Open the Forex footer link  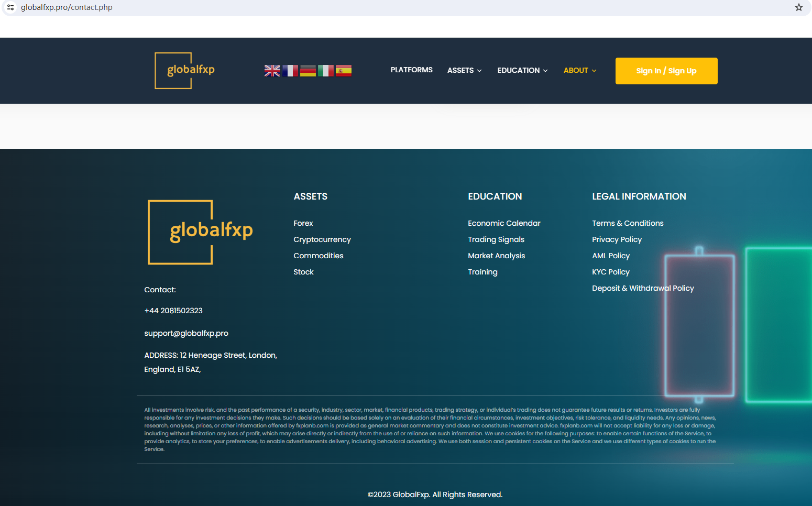(303, 223)
